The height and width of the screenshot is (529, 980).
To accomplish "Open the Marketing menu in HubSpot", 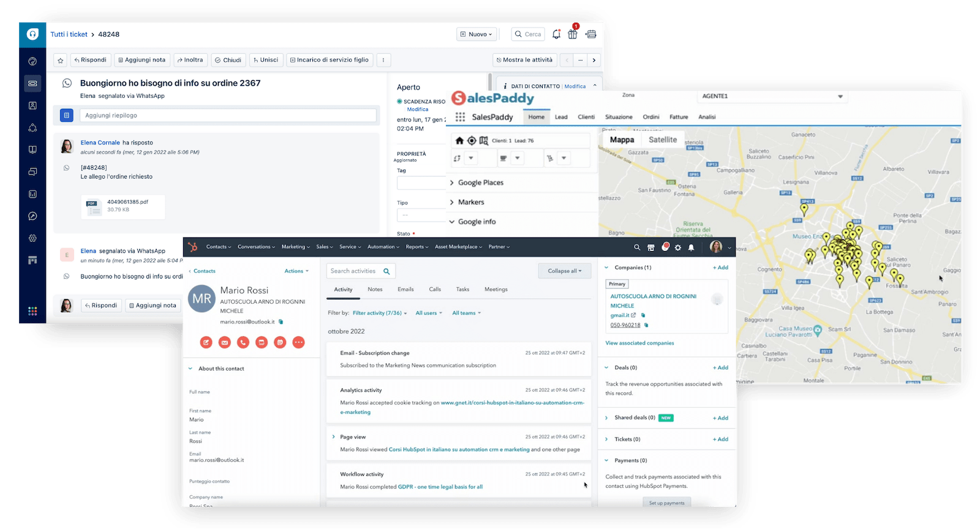I will pyautogui.click(x=296, y=247).
